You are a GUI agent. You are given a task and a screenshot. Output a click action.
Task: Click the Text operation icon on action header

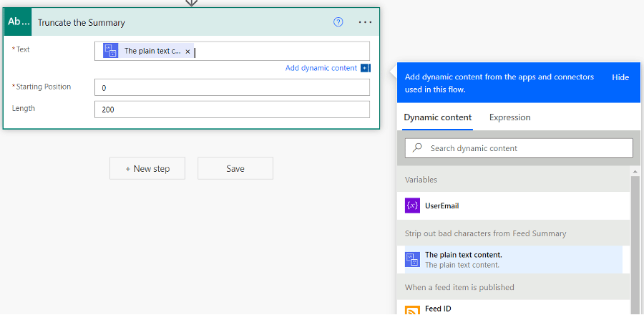point(18,21)
